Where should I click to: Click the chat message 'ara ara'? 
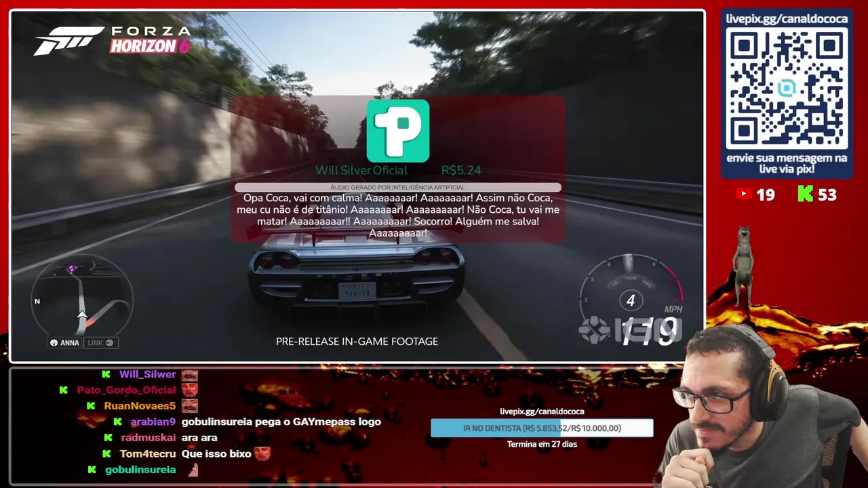199,438
